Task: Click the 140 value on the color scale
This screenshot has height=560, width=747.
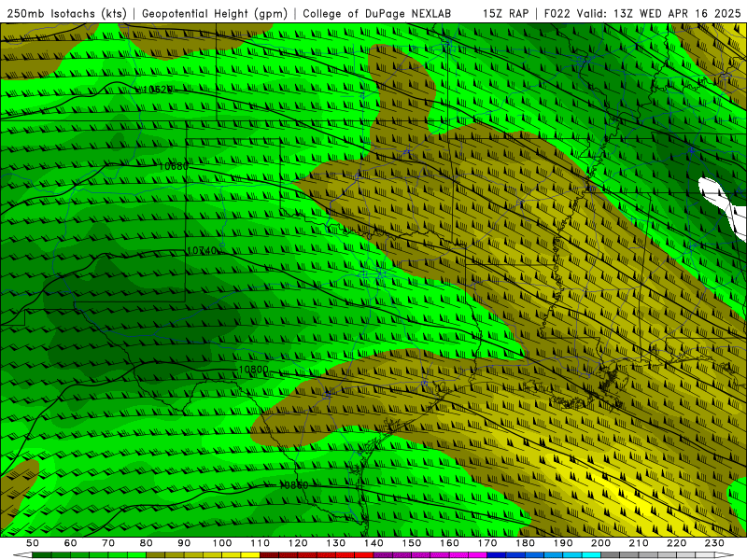Action: coord(373,543)
